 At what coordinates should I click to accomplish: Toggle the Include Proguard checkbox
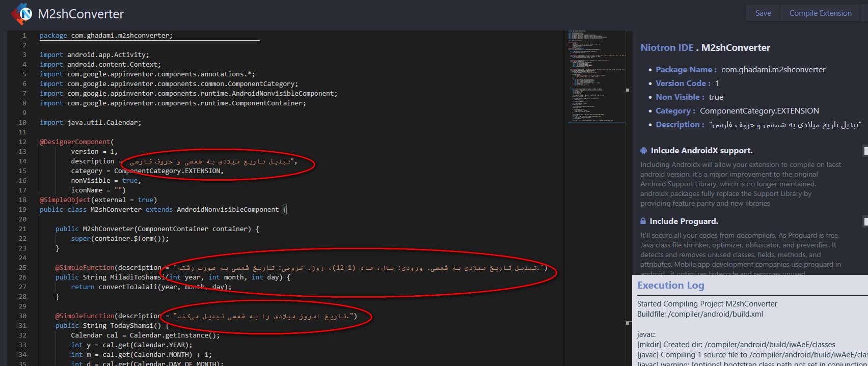tap(865, 221)
